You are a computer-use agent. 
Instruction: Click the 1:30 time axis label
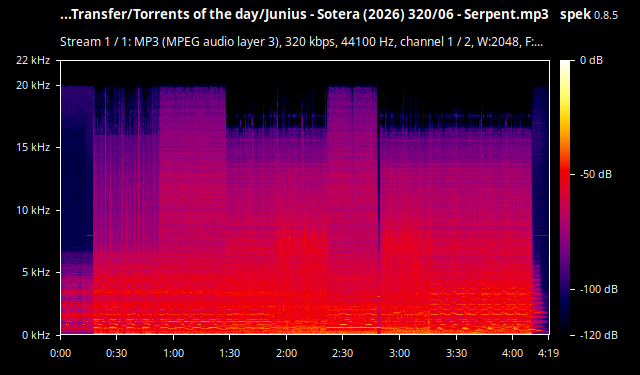tap(229, 353)
